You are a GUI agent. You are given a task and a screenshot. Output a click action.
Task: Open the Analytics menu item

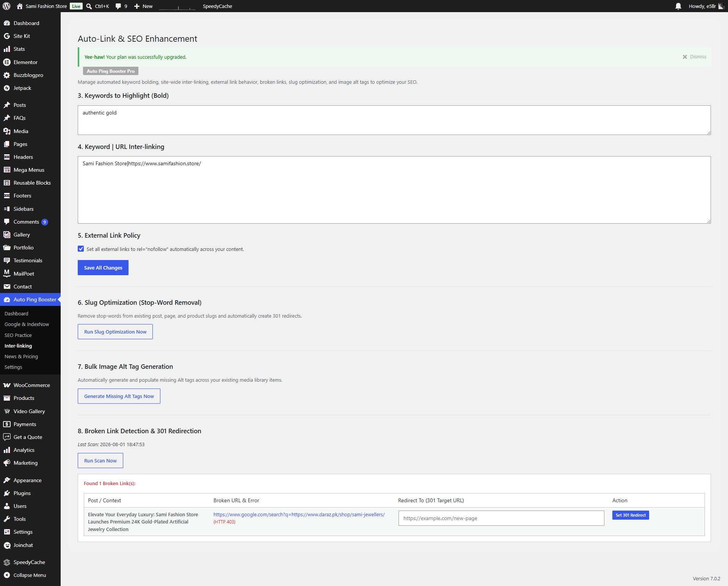(24, 450)
